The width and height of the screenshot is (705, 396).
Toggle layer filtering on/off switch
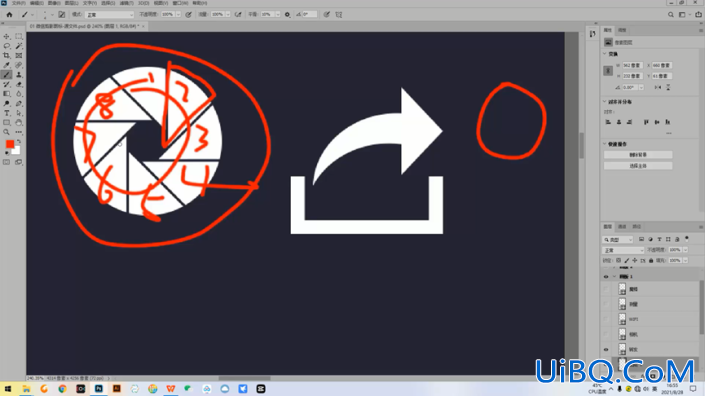pos(687,239)
